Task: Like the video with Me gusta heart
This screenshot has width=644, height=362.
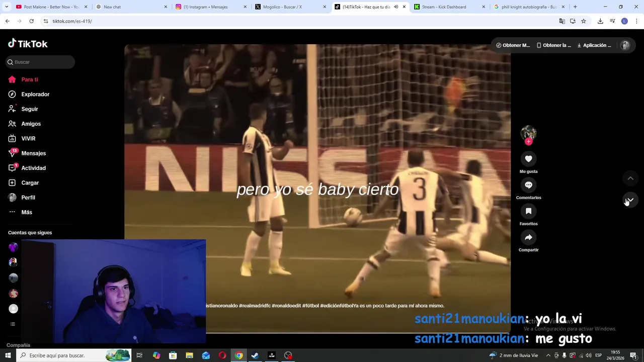Action: click(x=528, y=159)
